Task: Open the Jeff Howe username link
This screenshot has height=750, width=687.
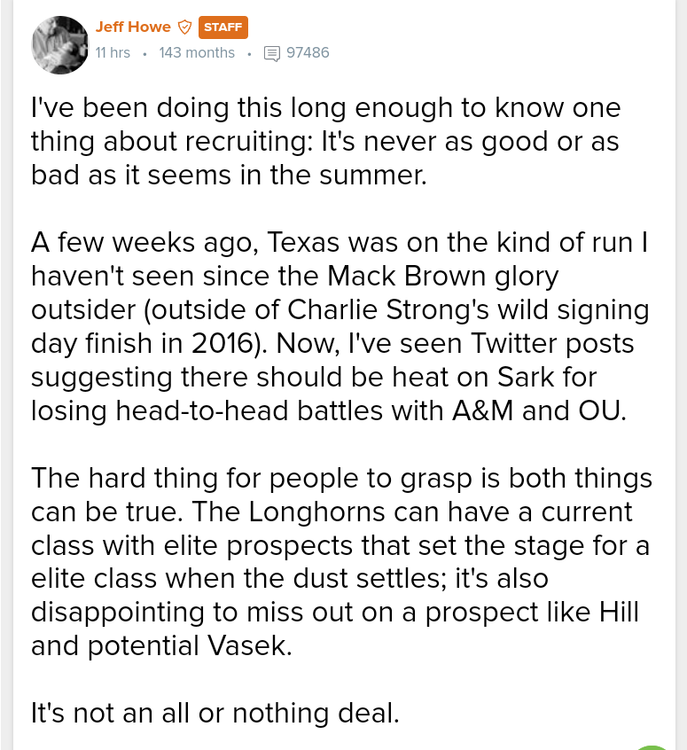Action: coord(133,27)
